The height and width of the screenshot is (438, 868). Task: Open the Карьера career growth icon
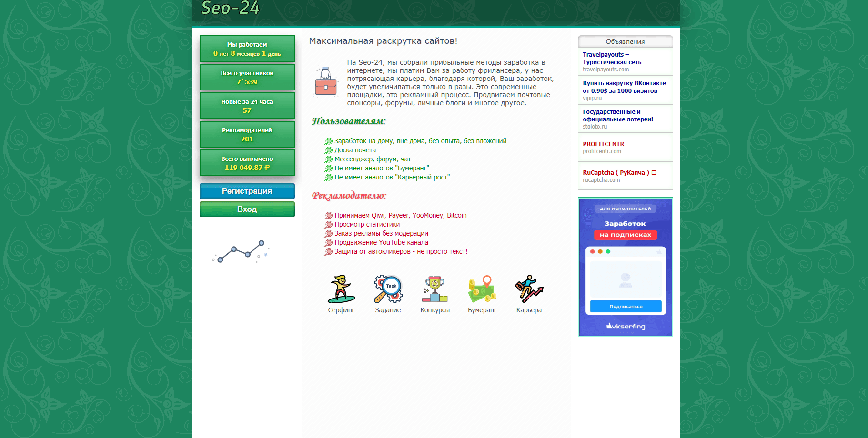529,289
